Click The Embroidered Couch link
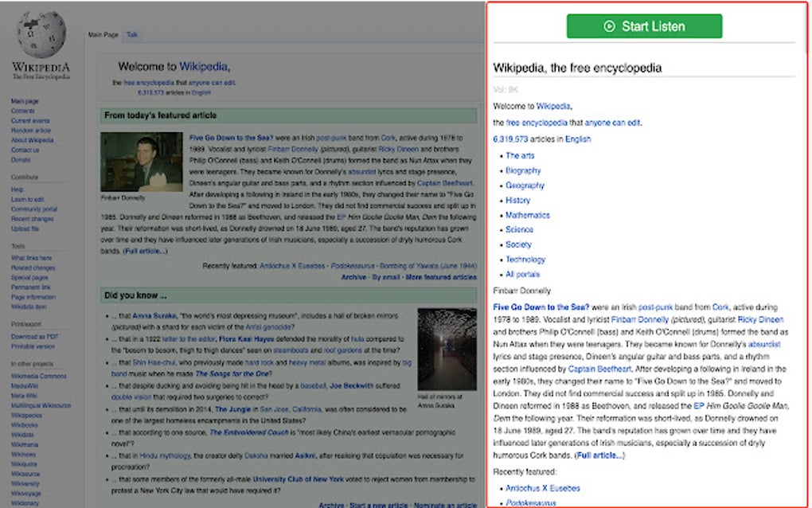812x508 pixels. click(x=248, y=432)
